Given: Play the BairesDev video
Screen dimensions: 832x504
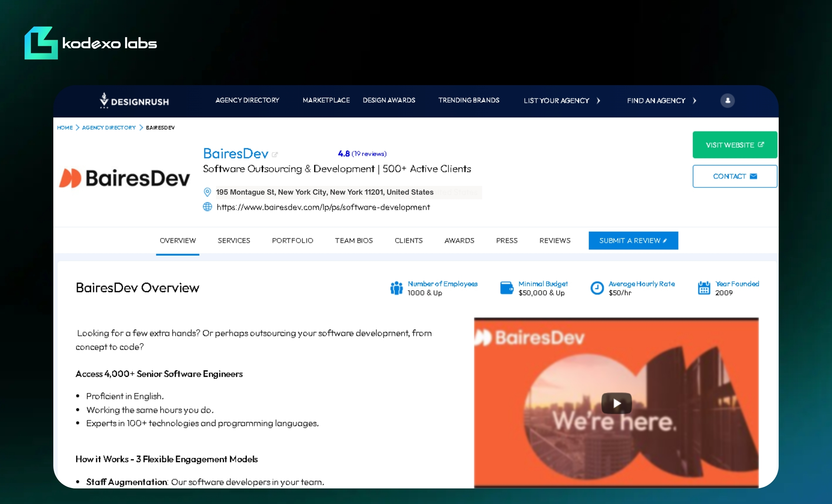Looking at the screenshot, I should coord(616,403).
